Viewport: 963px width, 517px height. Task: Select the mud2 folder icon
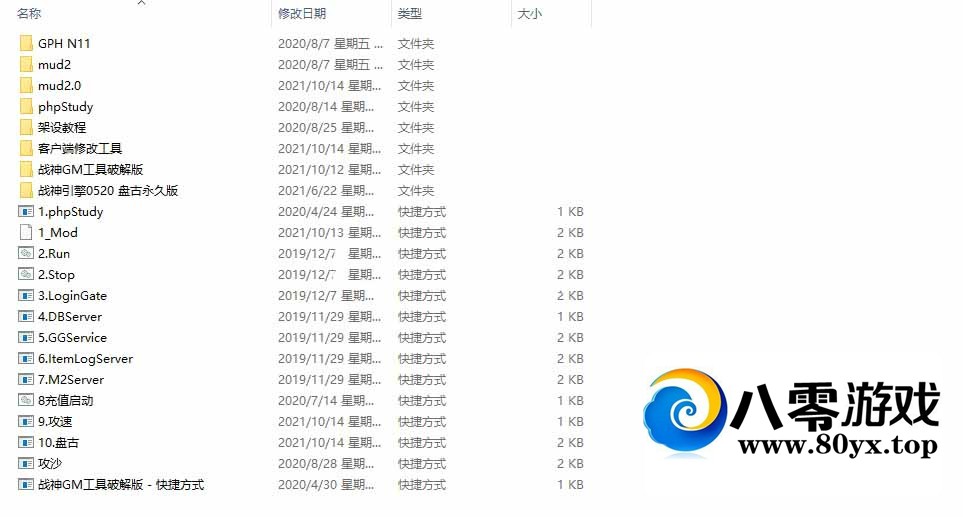point(26,64)
